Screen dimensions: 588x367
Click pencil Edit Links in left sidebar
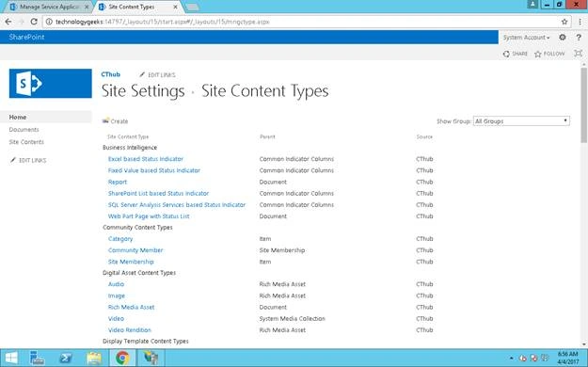[28, 160]
